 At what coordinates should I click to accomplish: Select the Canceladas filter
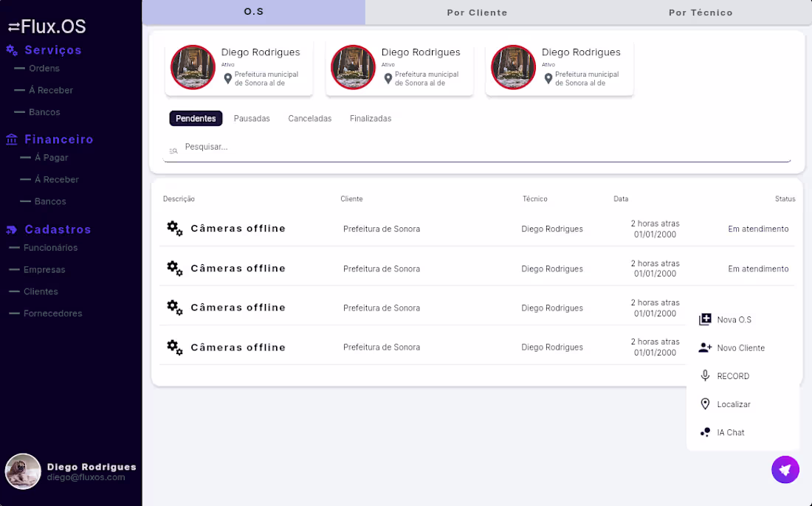click(309, 118)
